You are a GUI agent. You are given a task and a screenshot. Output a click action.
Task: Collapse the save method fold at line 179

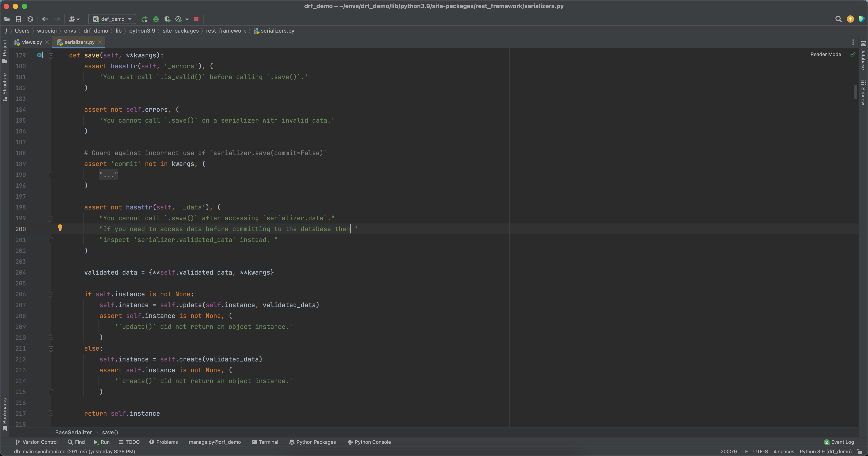pyautogui.click(x=51, y=55)
